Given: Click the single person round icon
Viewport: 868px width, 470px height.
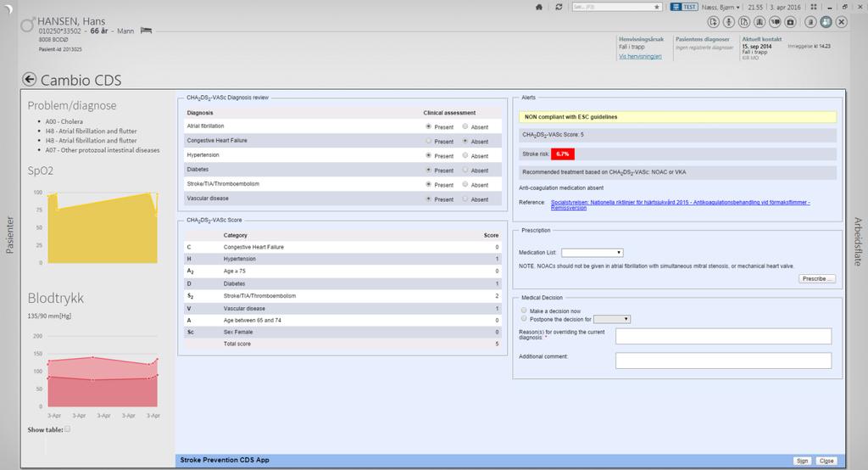Looking at the screenshot, I should click(810, 22).
